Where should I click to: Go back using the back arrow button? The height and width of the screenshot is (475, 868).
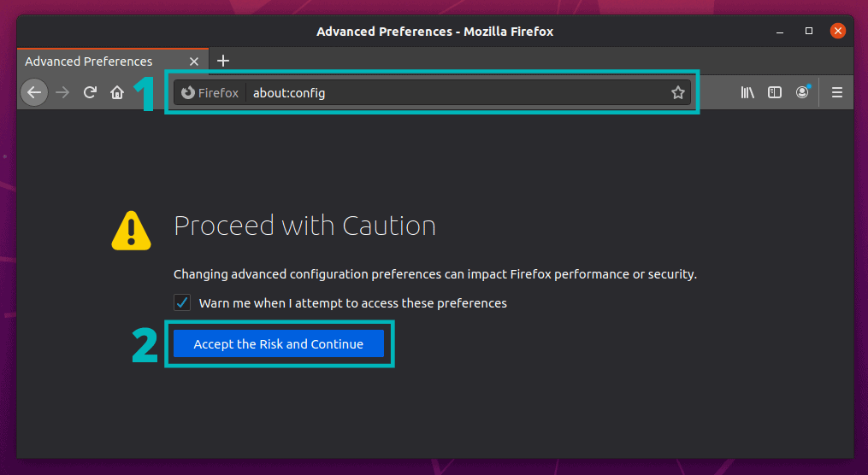pos(34,92)
